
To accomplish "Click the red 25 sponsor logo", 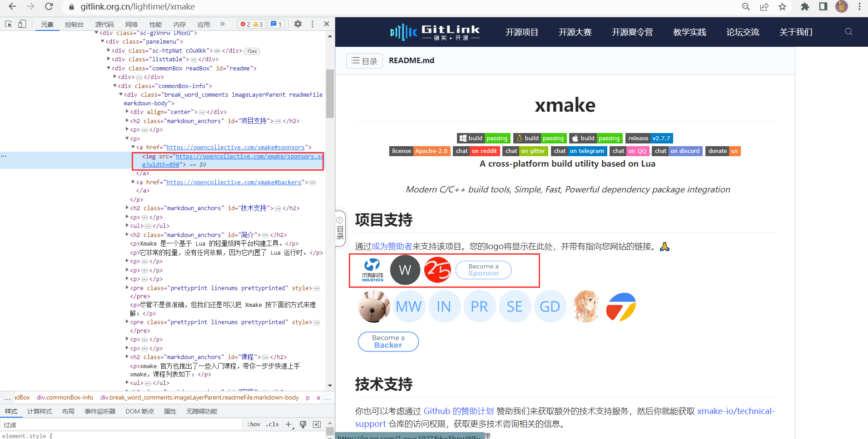I will [437, 270].
